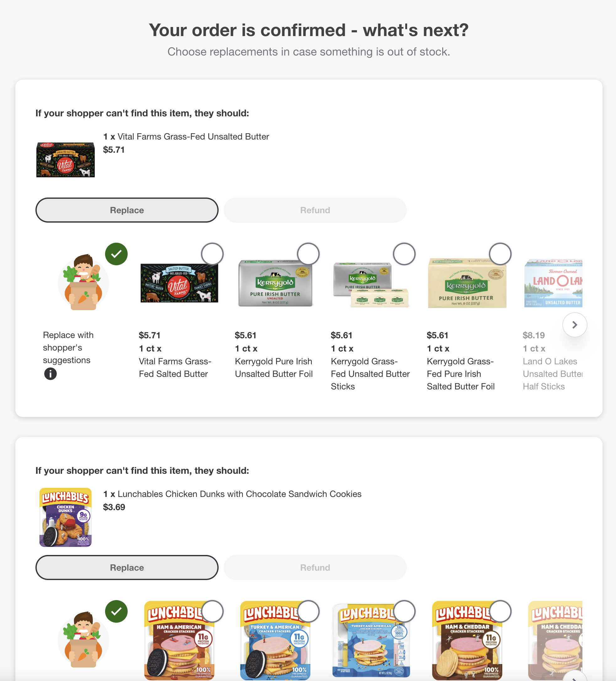This screenshot has width=616, height=681.
Task: Select Kerrygold Grass-Fed Unsalted Butter Sticks
Action: 404,253
